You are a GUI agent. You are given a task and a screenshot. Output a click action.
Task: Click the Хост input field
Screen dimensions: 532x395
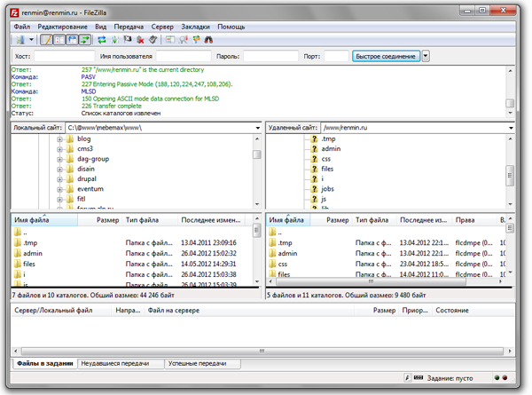[x=64, y=56]
